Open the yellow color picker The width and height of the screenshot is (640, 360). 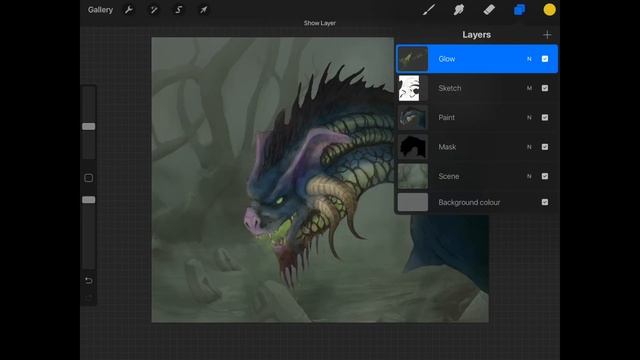click(x=549, y=9)
